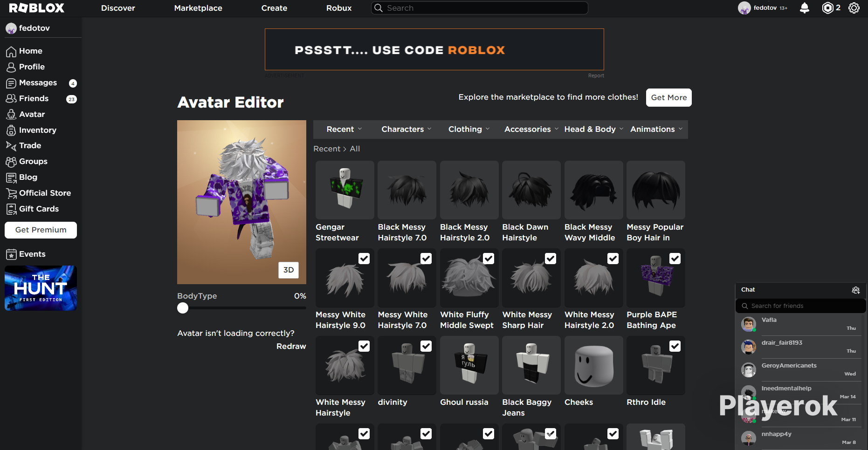Click the top search field
The image size is (868, 450).
tap(480, 8)
